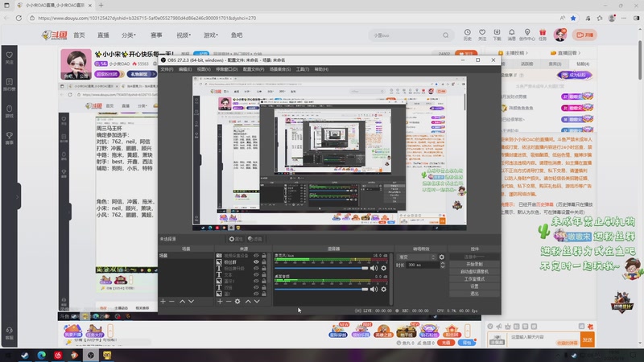Open settings gear for 麦克风/Aux mixer channel
Viewport: 644px width, 362px height.
coord(384,268)
